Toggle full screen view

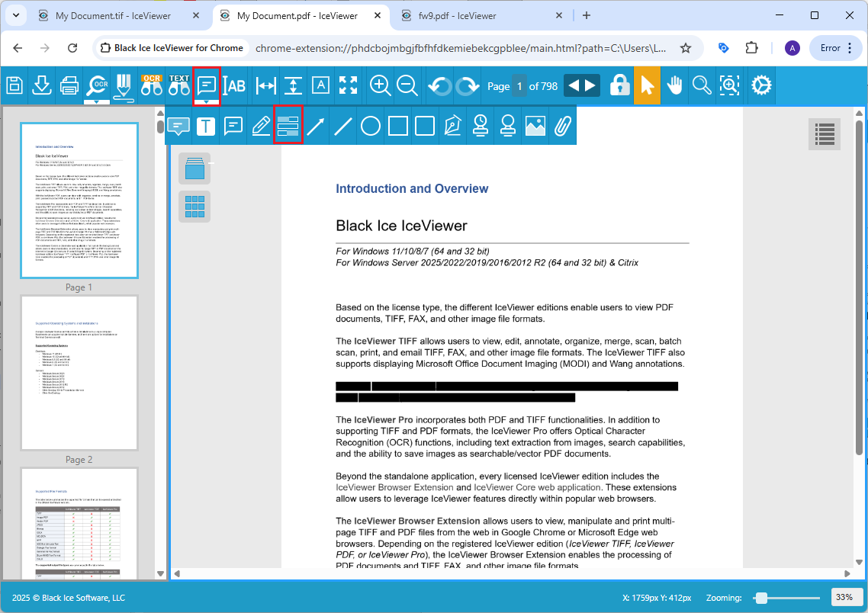(x=349, y=85)
